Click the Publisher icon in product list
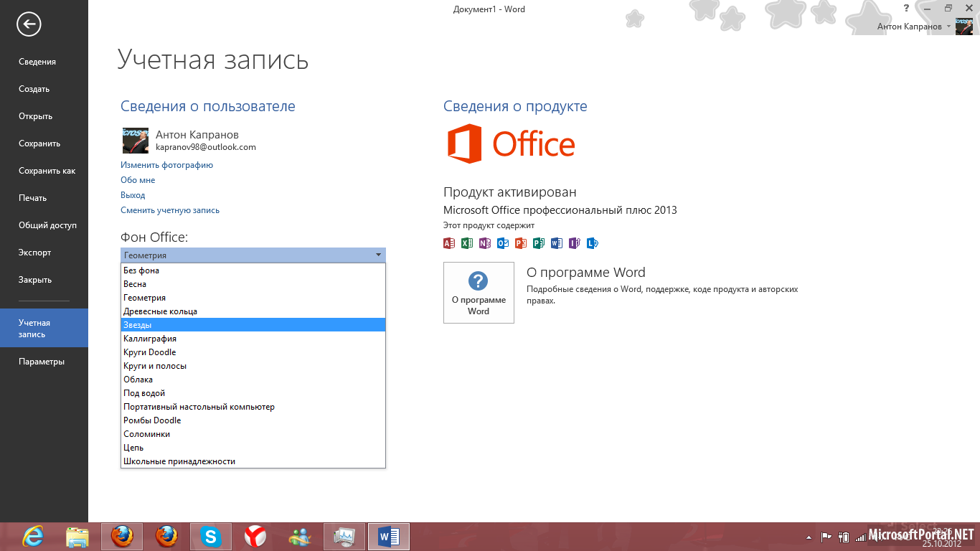 pyautogui.click(x=539, y=243)
